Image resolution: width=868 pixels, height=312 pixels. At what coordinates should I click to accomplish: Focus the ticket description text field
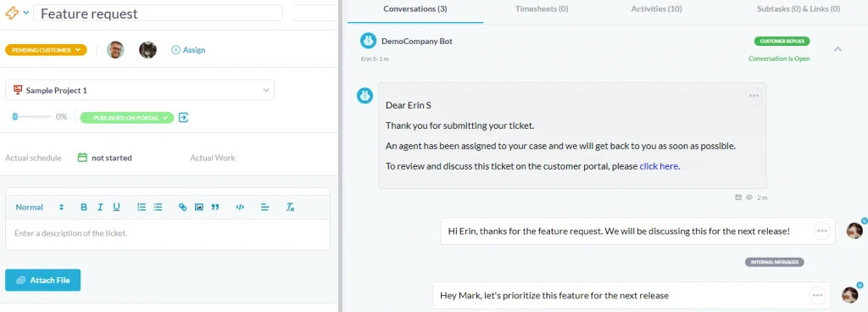tap(167, 233)
